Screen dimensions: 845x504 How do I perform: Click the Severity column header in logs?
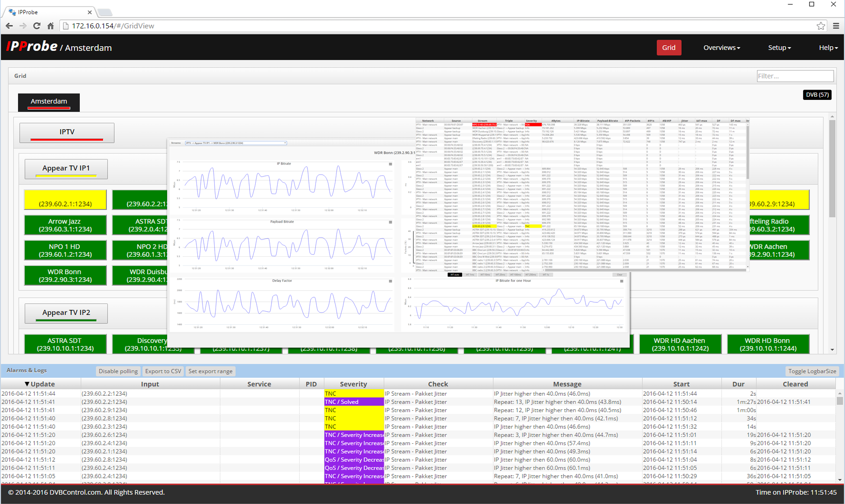[x=353, y=384]
